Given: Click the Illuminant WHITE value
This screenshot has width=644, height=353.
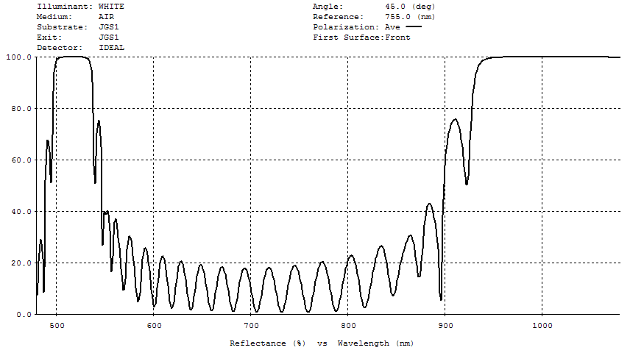Looking at the screenshot, I should tap(111, 6).
